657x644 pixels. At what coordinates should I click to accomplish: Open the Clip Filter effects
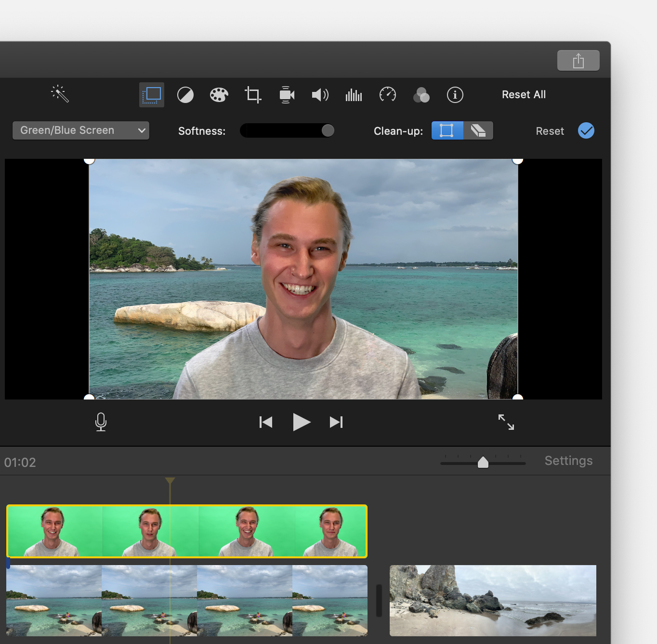point(421,94)
